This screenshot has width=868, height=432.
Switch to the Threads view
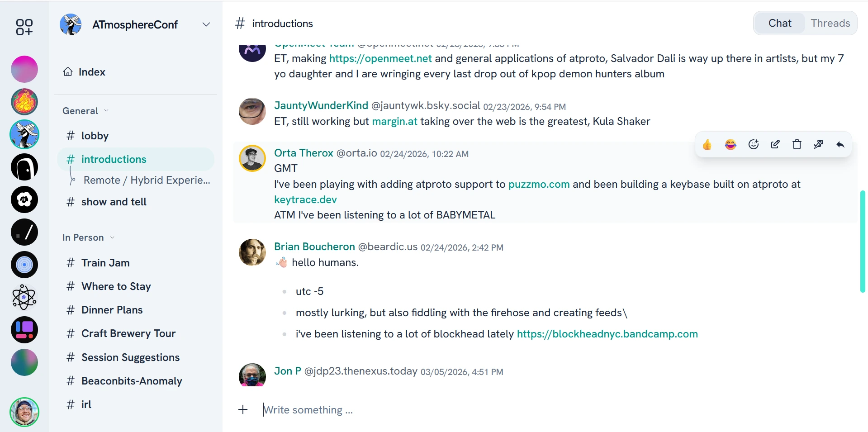(830, 23)
